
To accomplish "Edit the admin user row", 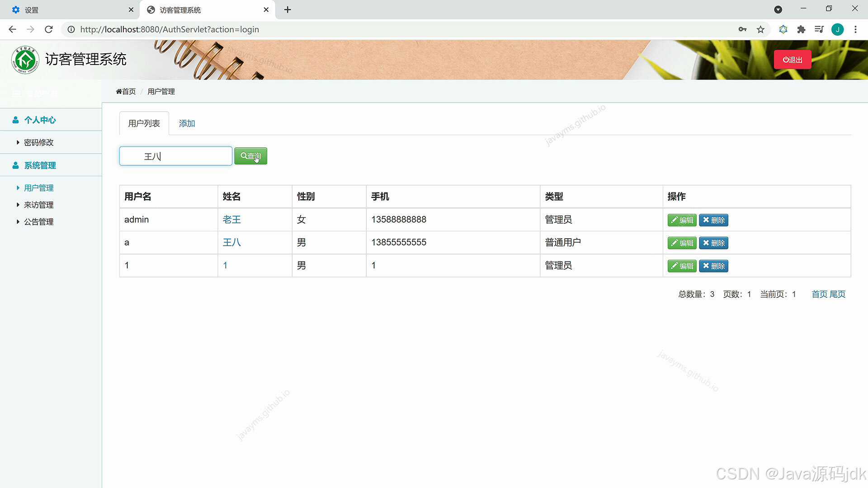I will coord(682,220).
